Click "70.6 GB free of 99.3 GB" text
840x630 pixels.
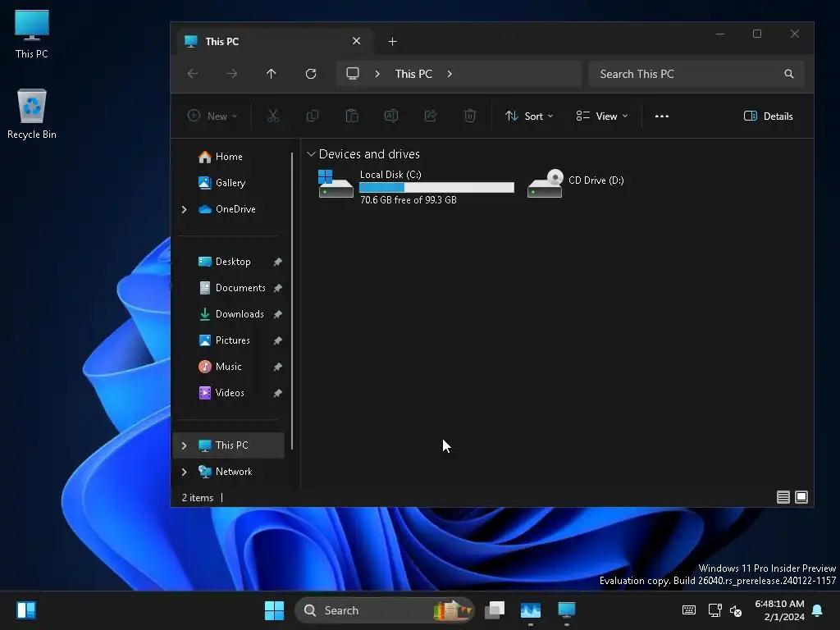(409, 200)
